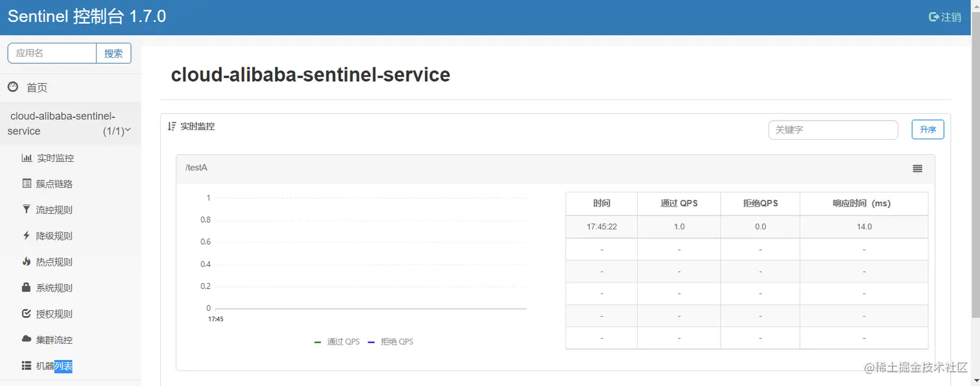Image resolution: width=980 pixels, height=386 pixels.
Task: Click the 升序 sort button
Action: pos(927,130)
